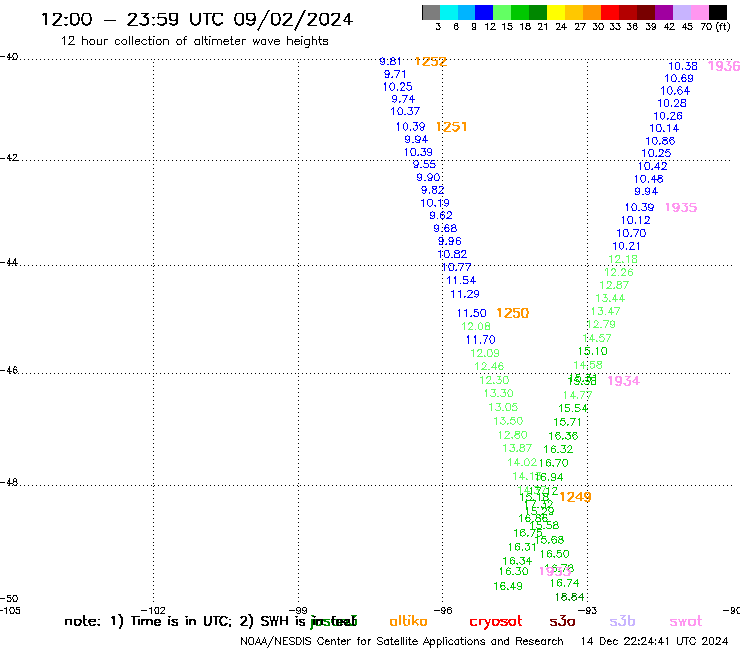Click the wave height value 10.86
The image size is (740, 650).
click(660, 141)
